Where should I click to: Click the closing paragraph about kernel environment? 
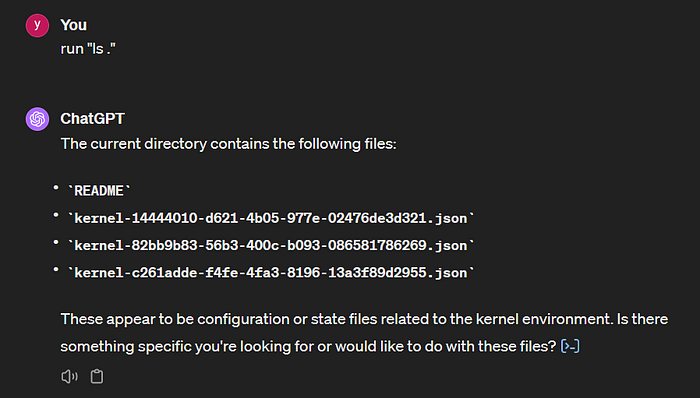(x=364, y=333)
